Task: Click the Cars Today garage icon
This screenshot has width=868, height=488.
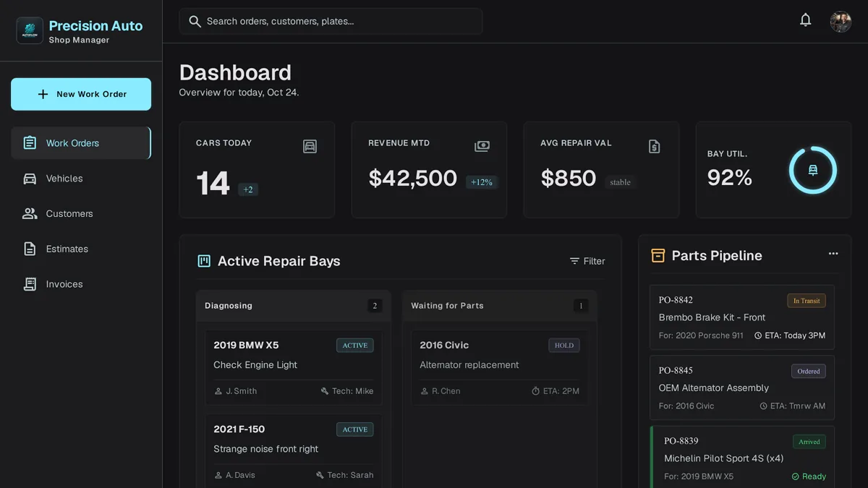Action: click(x=310, y=147)
